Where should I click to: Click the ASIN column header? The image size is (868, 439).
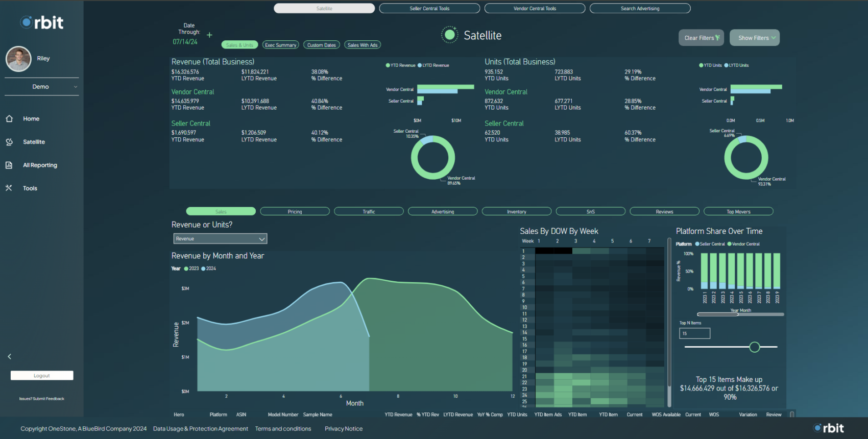pyautogui.click(x=241, y=414)
